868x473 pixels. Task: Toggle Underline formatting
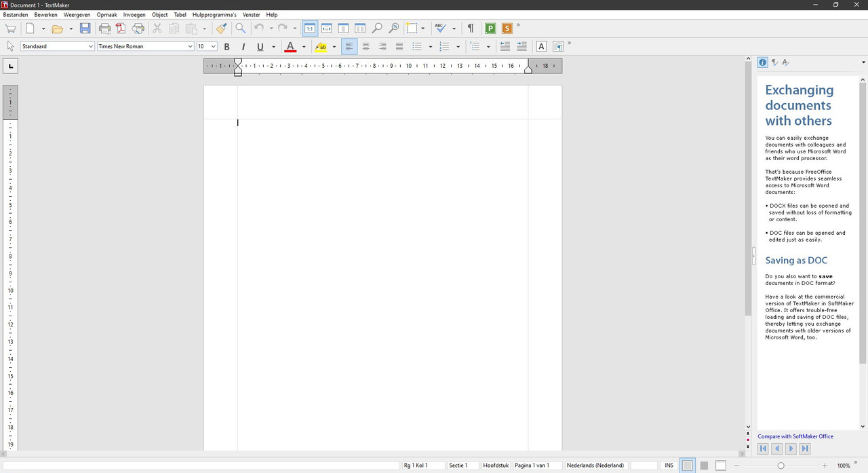pyautogui.click(x=260, y=47)
